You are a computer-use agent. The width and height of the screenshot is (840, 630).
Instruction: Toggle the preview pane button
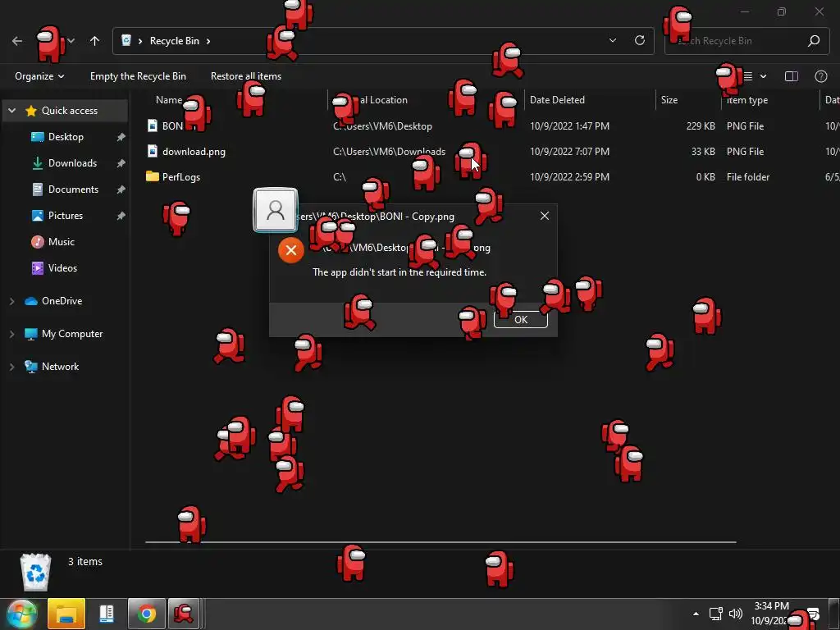tap(792, 76)
